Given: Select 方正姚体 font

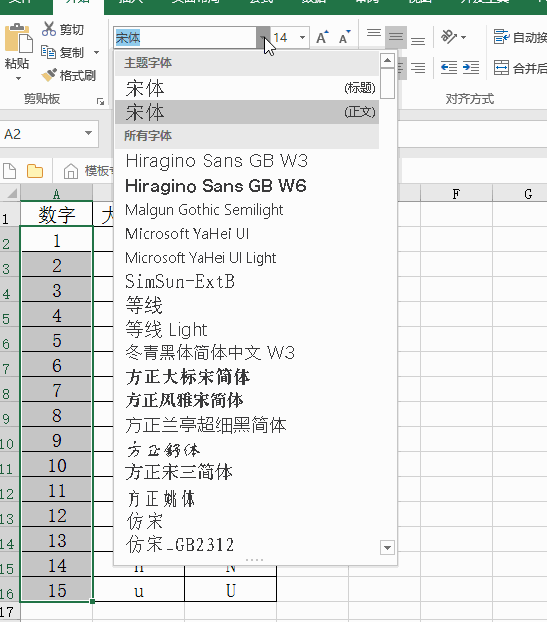Looking at the screenshot, I should [x=247, y=498].
